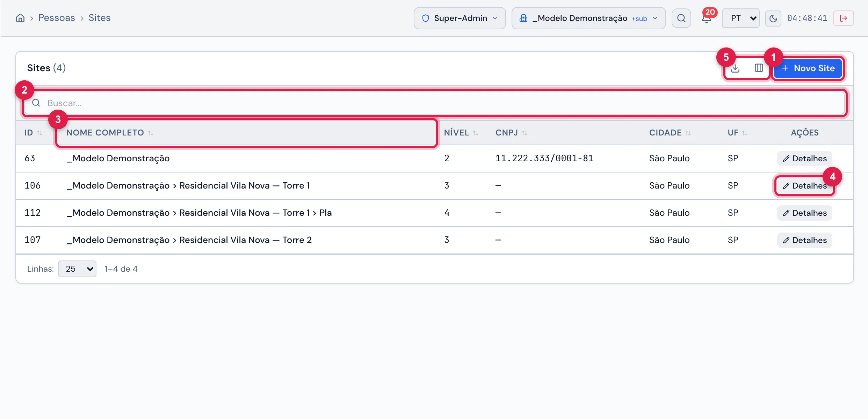
Task: Open notifications bell with 20 badge
Action: point(707,18)
